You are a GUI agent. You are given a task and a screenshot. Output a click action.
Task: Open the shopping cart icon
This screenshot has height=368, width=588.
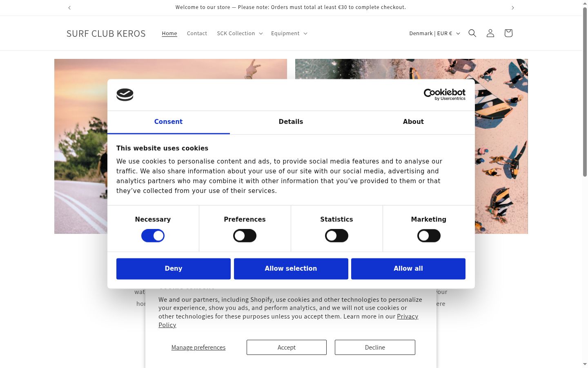click(508, 33)
